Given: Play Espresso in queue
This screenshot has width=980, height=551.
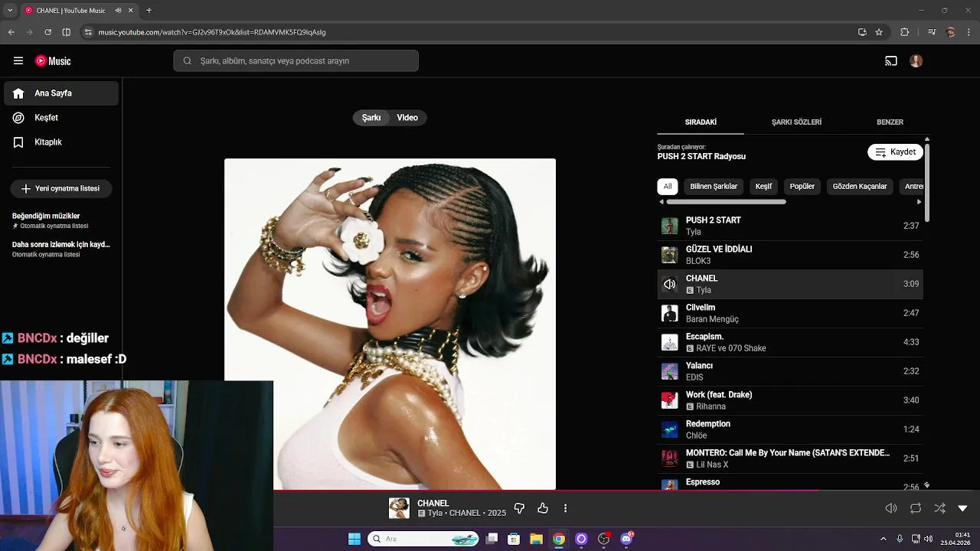Looking at the screenshot, I should (x=790, y=483).
